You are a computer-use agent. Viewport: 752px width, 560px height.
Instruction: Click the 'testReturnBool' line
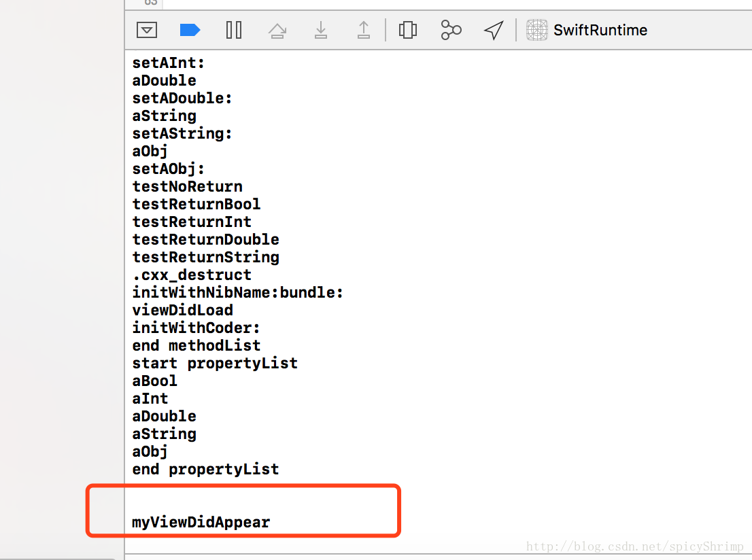pos(196,205)
